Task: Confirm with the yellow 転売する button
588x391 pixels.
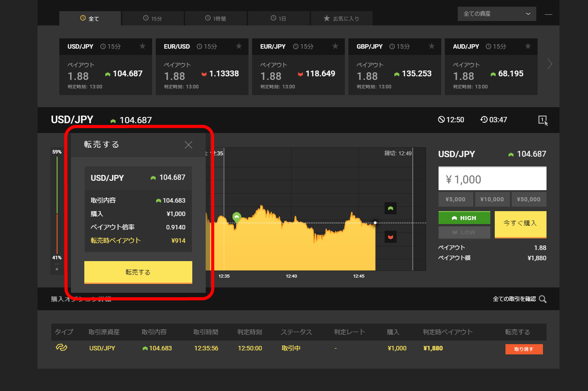Action: (138, 272)
